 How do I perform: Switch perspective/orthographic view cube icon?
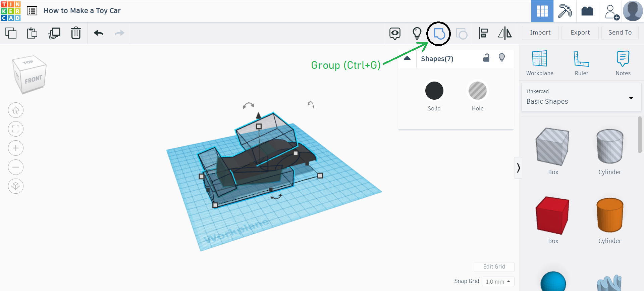coord(16,186)
